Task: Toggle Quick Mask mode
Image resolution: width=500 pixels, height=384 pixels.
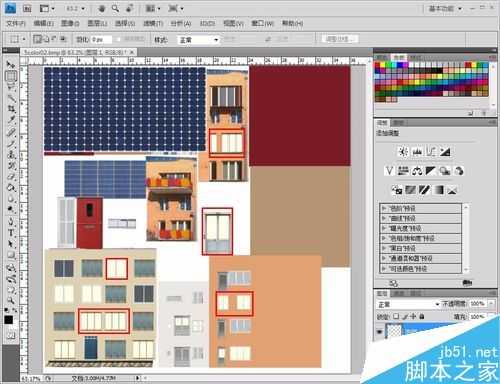Action: [x=11, y=336]
